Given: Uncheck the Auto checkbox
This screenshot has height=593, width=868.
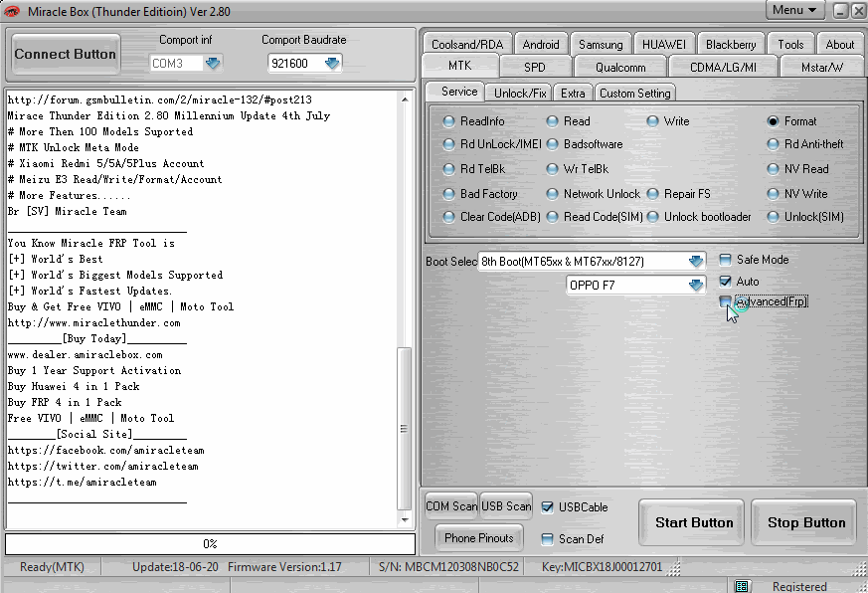Looking at the screenshot, I should [x=725, y=281].
